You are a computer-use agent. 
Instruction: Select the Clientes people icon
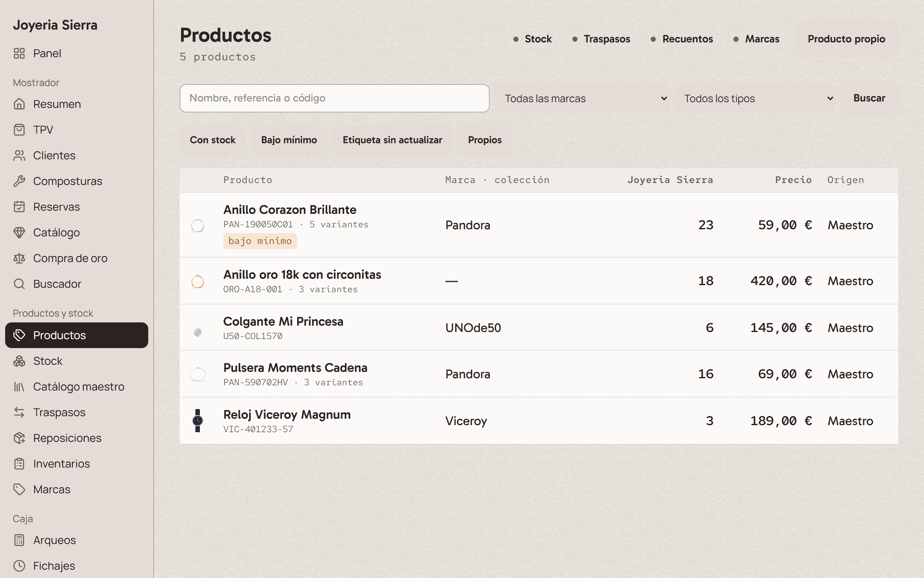click(x=19, y=156)
